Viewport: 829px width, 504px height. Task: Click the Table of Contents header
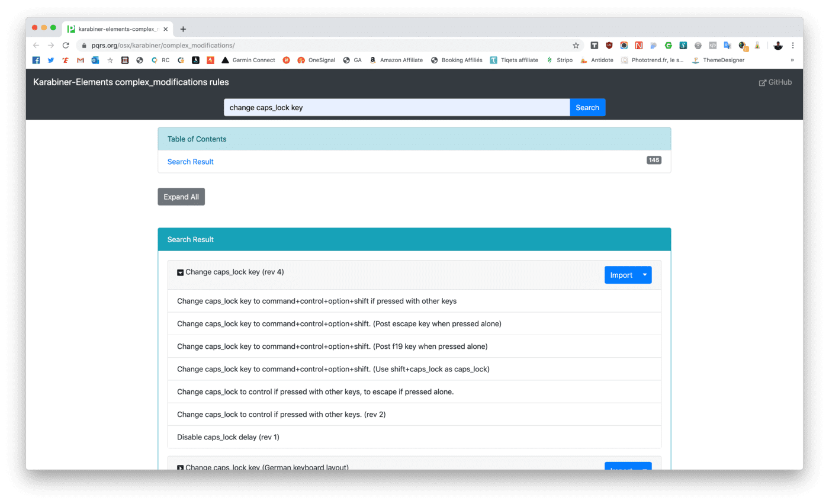(x=415, y=139)
